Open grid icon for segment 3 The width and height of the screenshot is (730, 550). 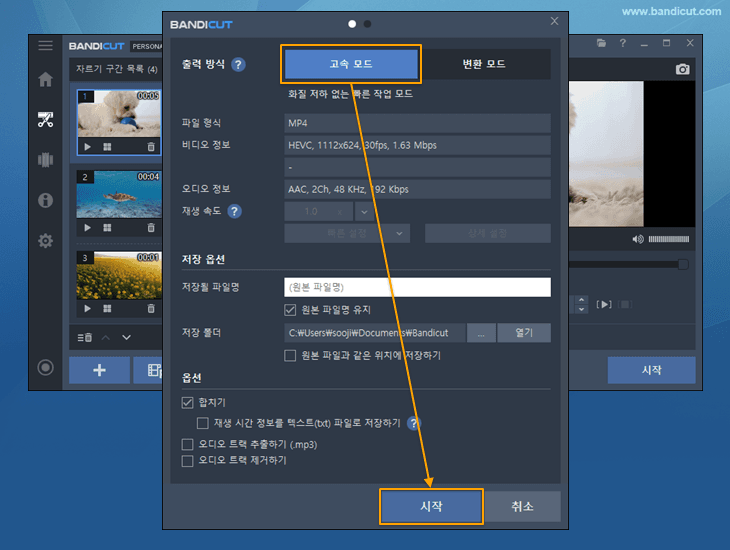(x=107, y=308)
